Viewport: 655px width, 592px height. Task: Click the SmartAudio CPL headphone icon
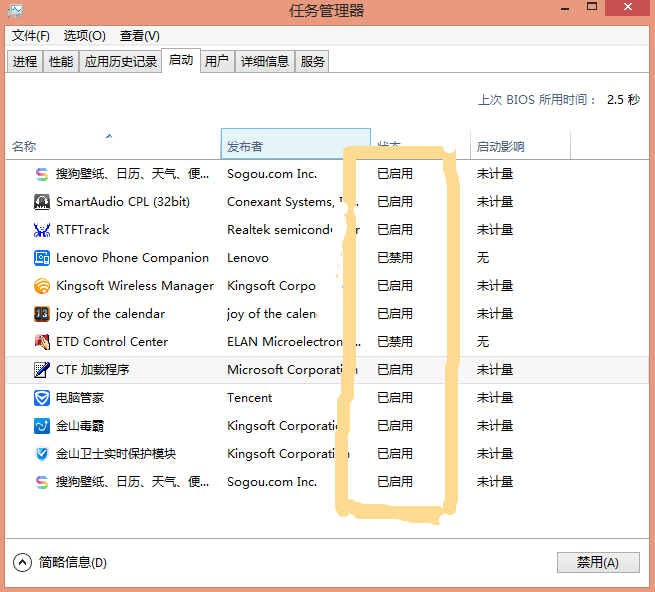pos(42,202)
